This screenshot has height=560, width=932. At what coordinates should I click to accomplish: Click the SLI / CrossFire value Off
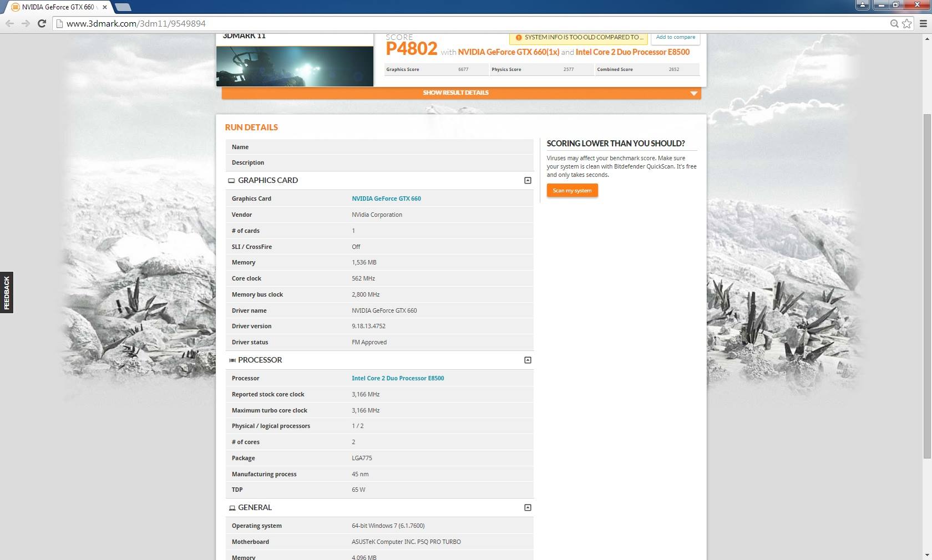[x=356, y=247]
